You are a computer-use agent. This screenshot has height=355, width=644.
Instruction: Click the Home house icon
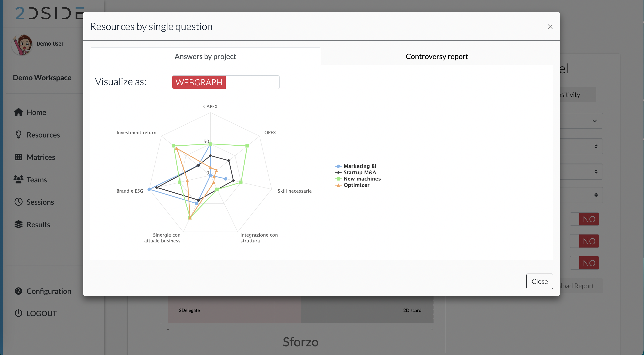[19, 112]
